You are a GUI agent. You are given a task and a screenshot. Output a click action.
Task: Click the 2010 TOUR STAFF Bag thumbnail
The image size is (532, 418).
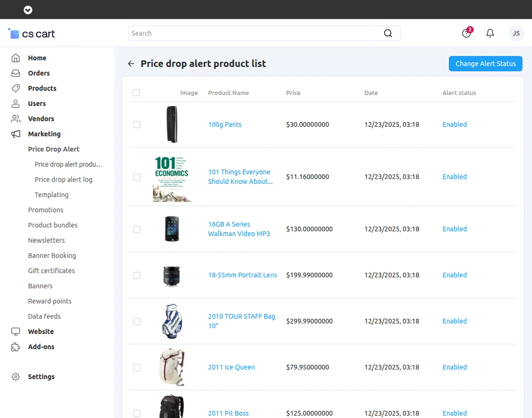point(171,321)
